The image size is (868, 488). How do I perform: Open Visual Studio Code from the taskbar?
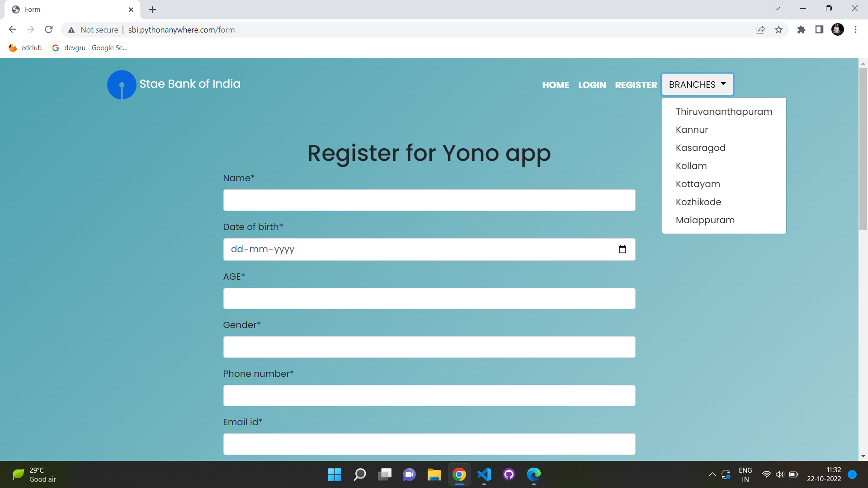pyautogui.click(x=484, y=474)
